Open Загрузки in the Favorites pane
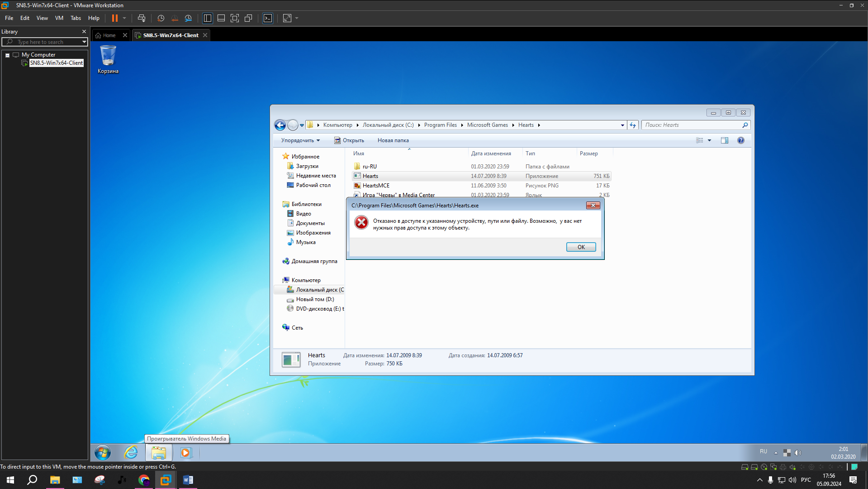 307,166
